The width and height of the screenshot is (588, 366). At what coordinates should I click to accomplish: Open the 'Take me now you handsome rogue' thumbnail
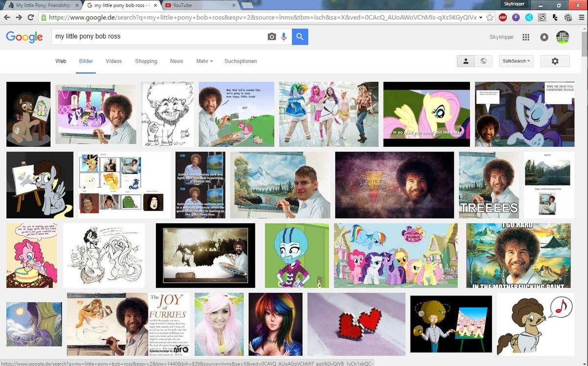(x=525, y=114)
